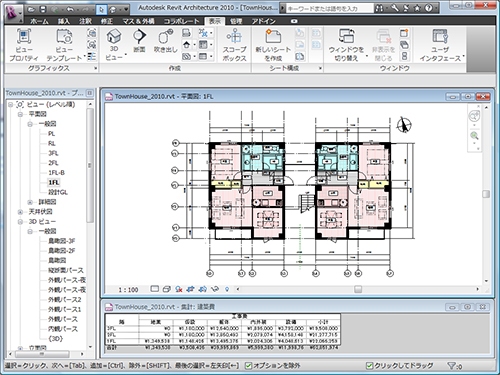Open the 3D ビュー tool
Screen dimensions: 500x375
point(114,36)
